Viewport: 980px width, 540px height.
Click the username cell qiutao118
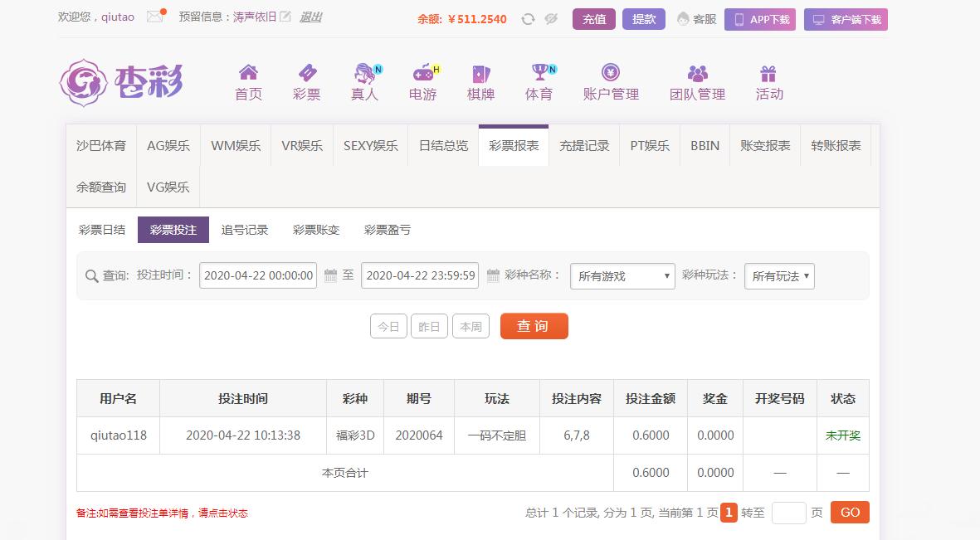pos(118,435)
